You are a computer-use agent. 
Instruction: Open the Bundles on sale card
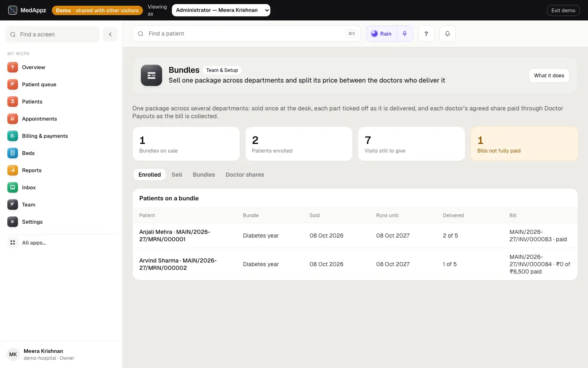tap(186, 144)
